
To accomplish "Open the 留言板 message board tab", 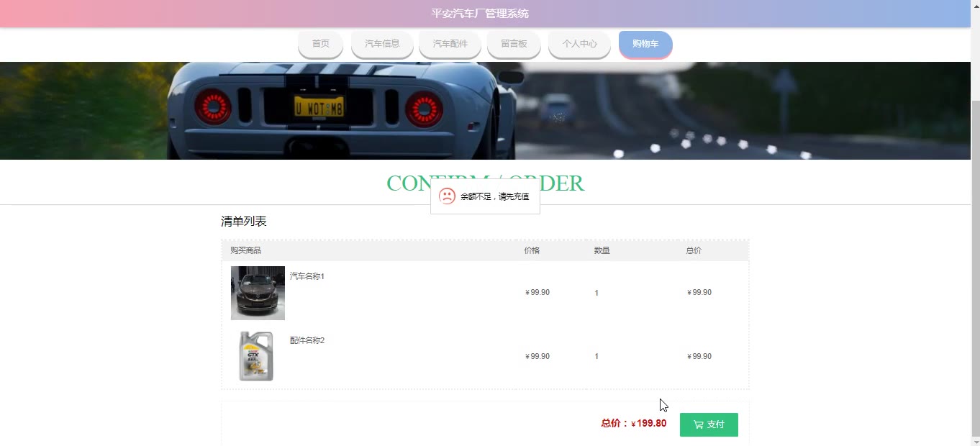I will click(x=514, y=44).
